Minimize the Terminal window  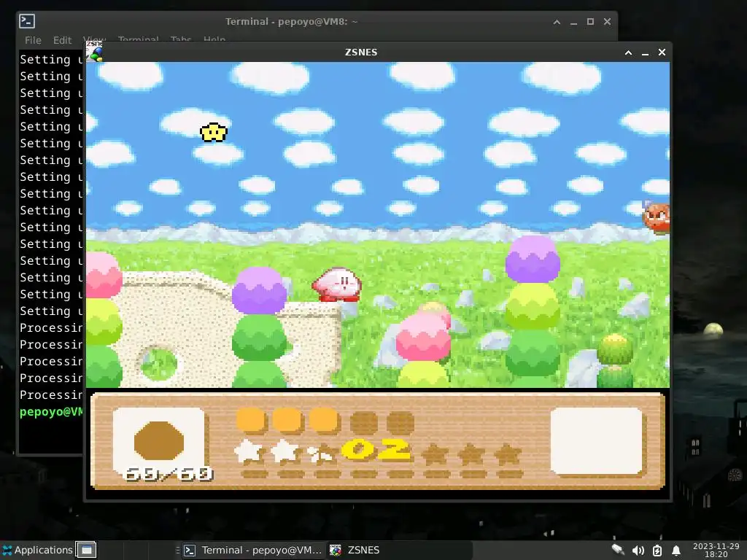pyautogui.click(x=573, y=23)
